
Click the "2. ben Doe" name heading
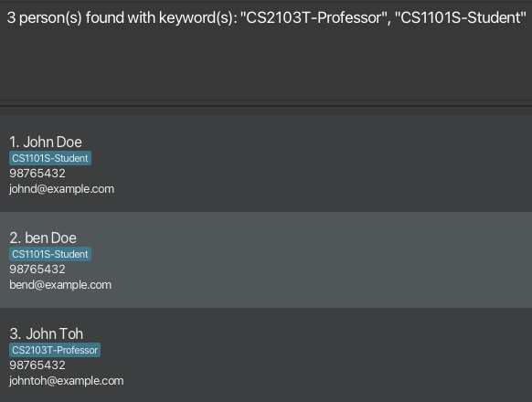click(43, 238)
